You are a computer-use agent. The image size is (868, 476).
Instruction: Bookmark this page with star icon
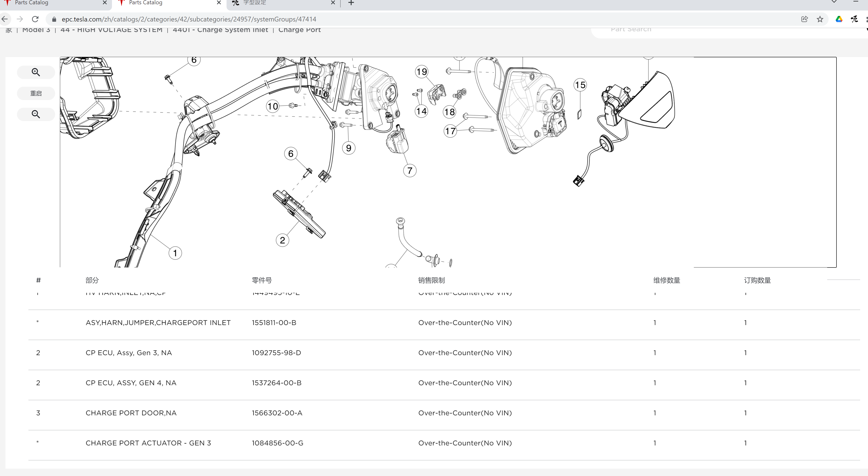pyautogui.click(x=820, y=19)
